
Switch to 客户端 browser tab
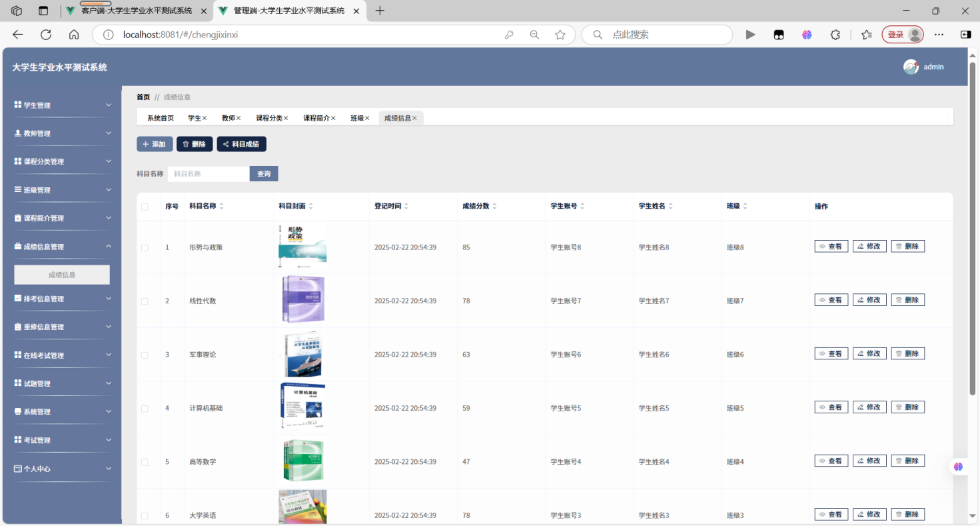click(137, 11)
